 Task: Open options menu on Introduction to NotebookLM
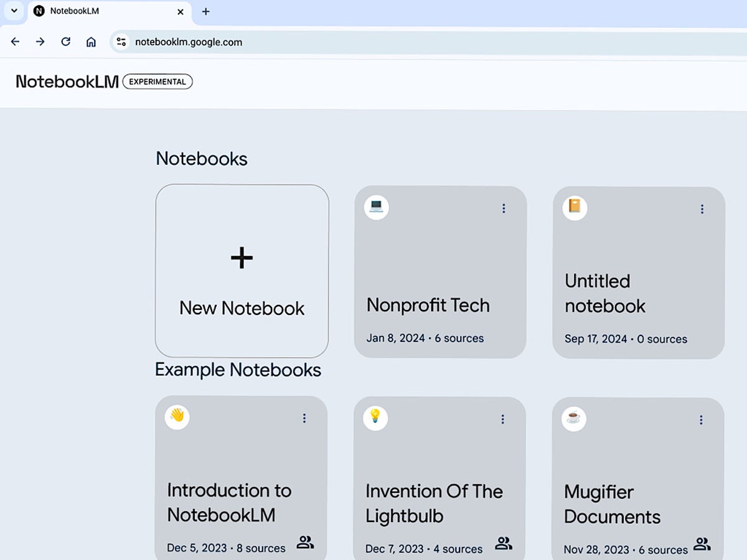click(304, 418)
